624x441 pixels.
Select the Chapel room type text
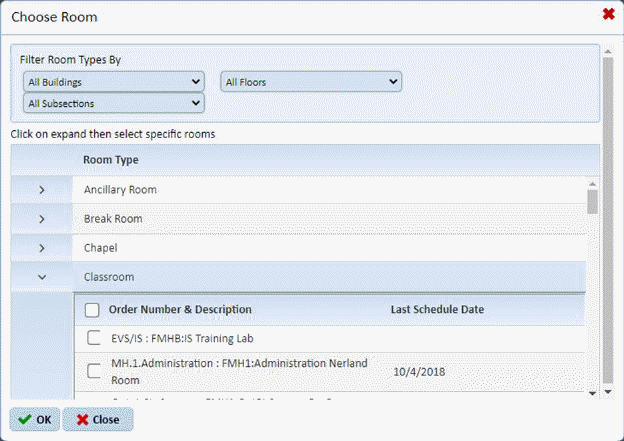[101, 248]
